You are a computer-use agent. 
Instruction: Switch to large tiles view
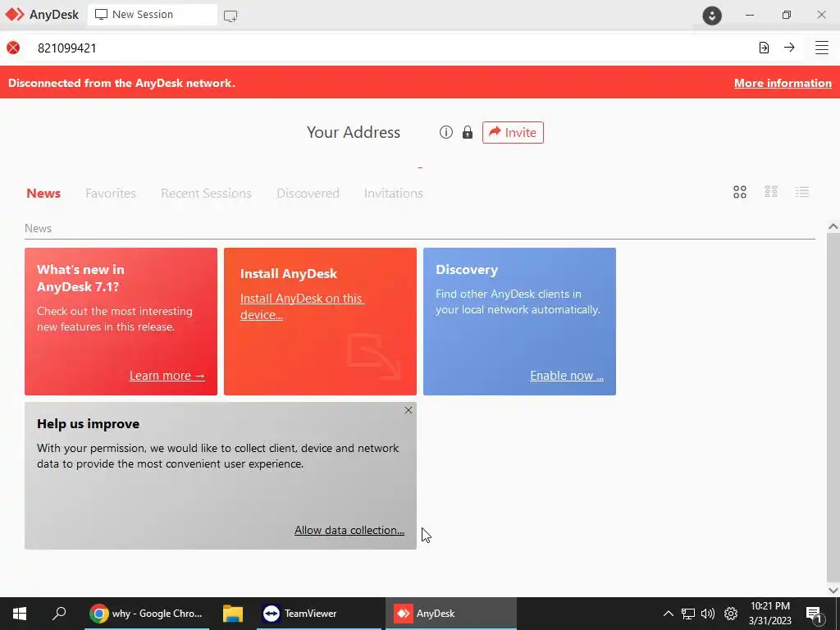[740, 192]
